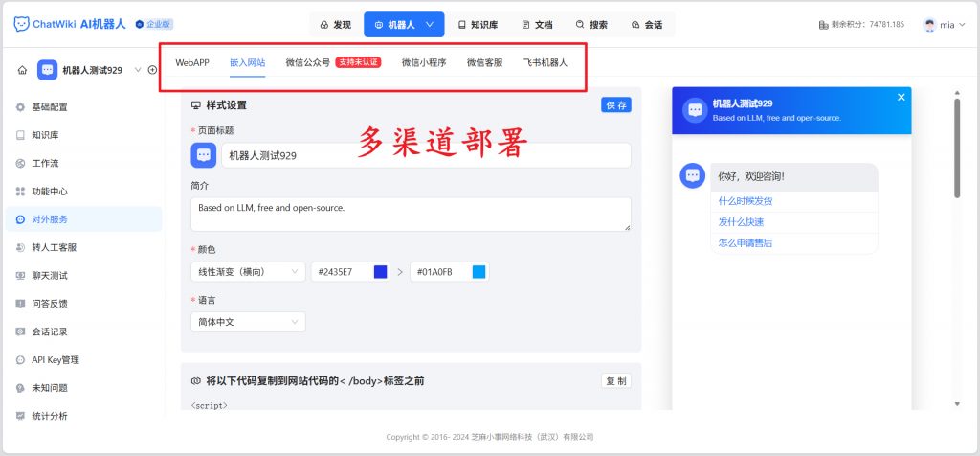
Task: Click the page title robot avatar icon
Action: tap(204, 155)
